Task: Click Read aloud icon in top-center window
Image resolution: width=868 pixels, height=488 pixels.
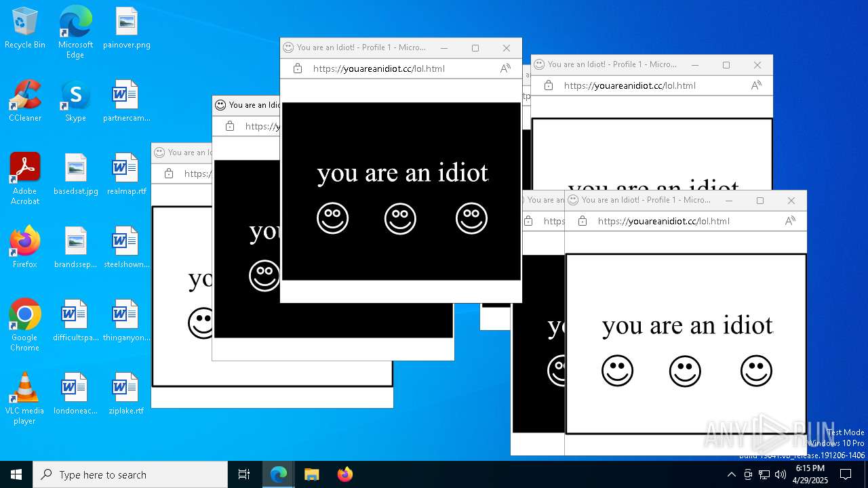Action: pyautogui.click(x=505, y=68)
